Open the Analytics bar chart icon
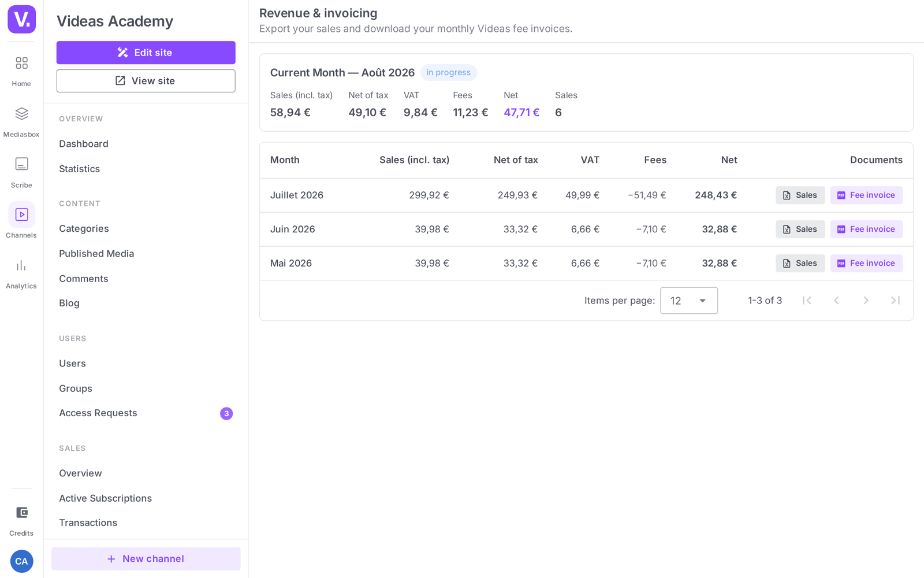Screen dimensions: 924x578 coord(21,266)
